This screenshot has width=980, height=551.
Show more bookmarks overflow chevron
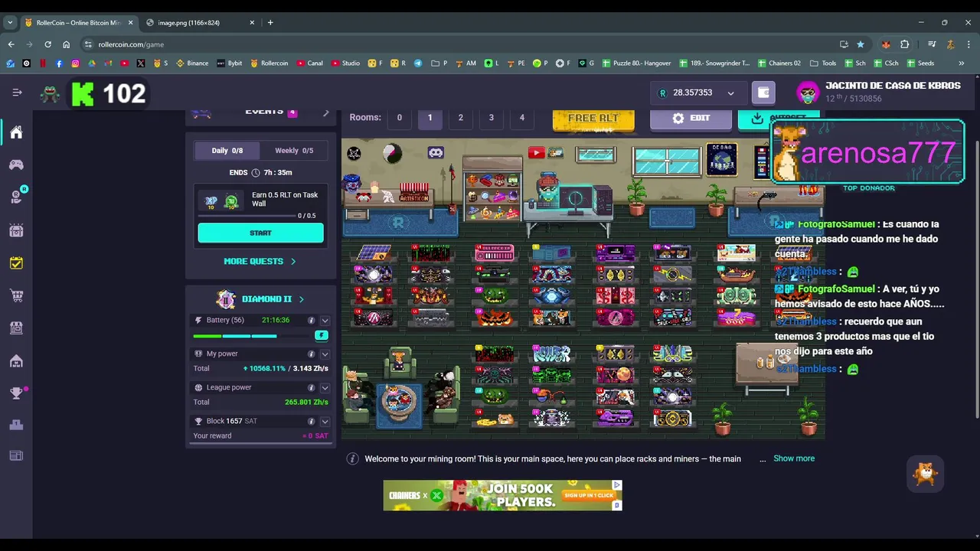click(x=961, y=63)
